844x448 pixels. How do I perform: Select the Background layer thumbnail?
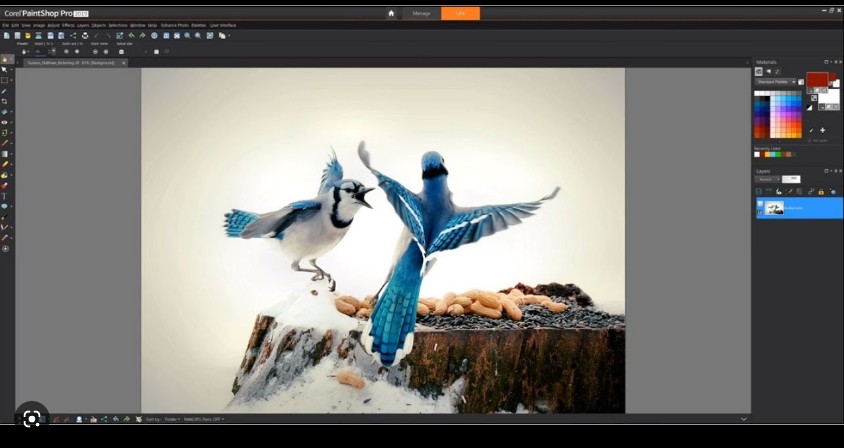click(x=774, y=208)
